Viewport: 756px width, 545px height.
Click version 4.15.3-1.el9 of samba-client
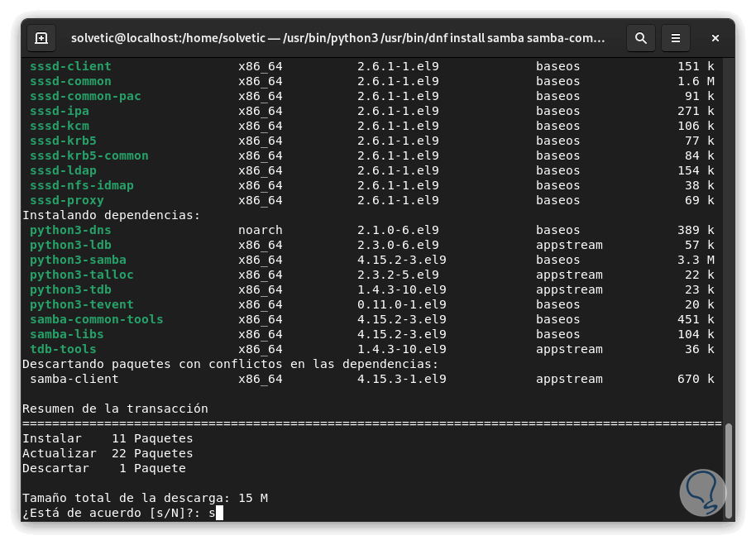tap(402, 379)
